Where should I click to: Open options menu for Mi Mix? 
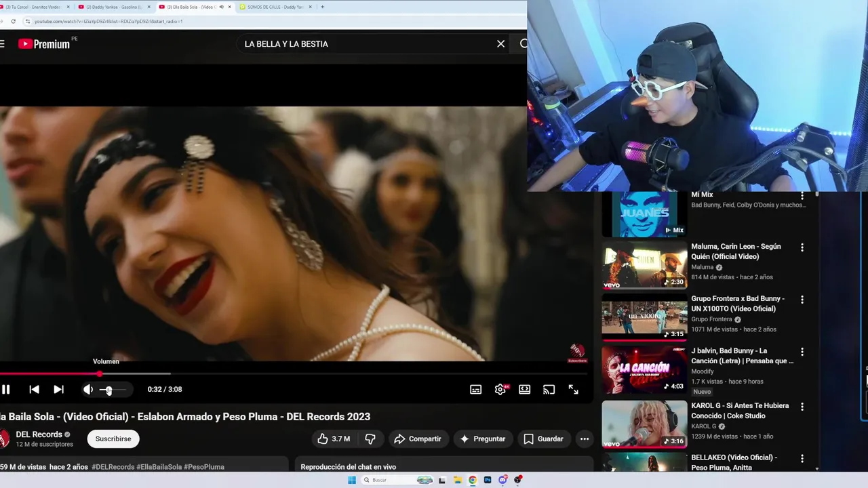coord(802,196)
